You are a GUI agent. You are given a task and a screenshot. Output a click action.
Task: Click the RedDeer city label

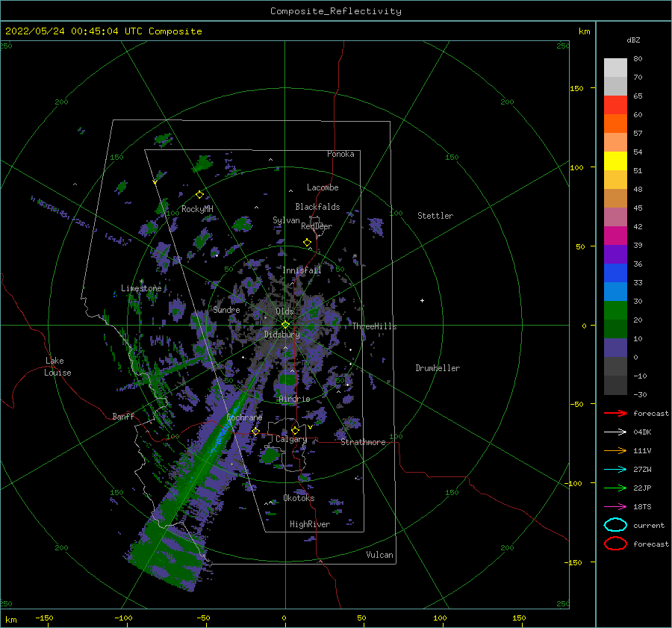click(317, 226)
